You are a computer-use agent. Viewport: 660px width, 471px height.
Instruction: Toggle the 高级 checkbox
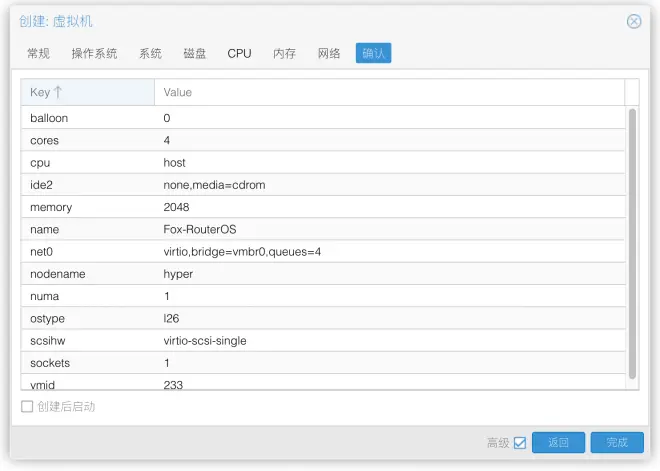point(520,443)
